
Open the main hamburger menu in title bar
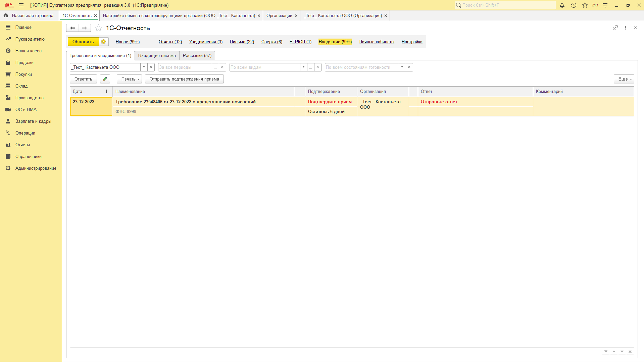coord(21,5)
